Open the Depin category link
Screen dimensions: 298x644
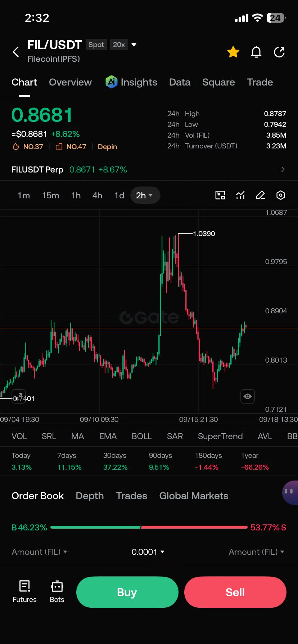107,147
